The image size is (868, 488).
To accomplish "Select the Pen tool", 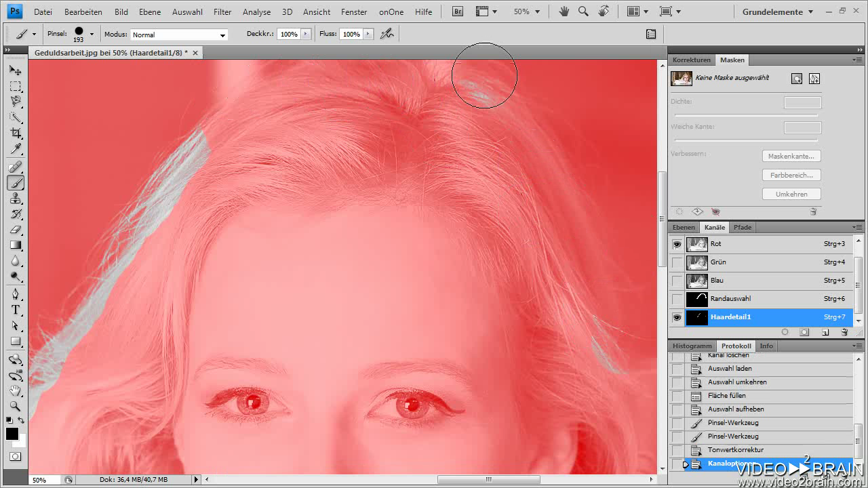I will pyautogui.click(x=16, y=294).
